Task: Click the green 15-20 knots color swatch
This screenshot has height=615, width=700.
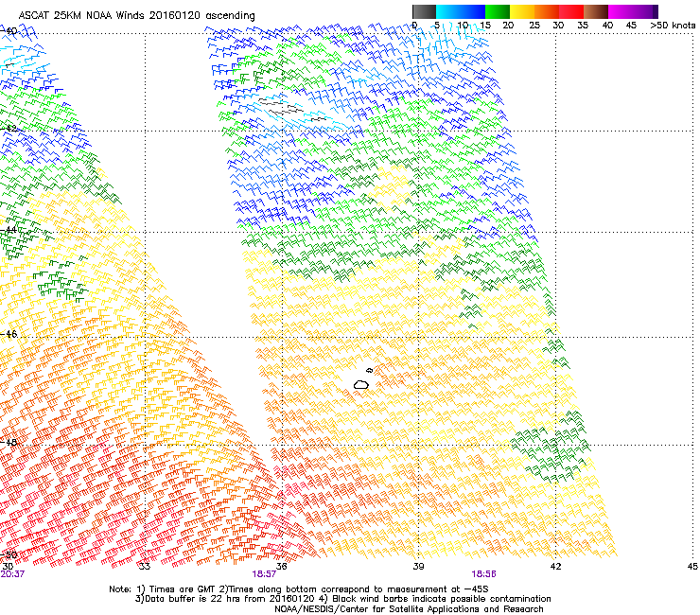Action: [498, 11]
